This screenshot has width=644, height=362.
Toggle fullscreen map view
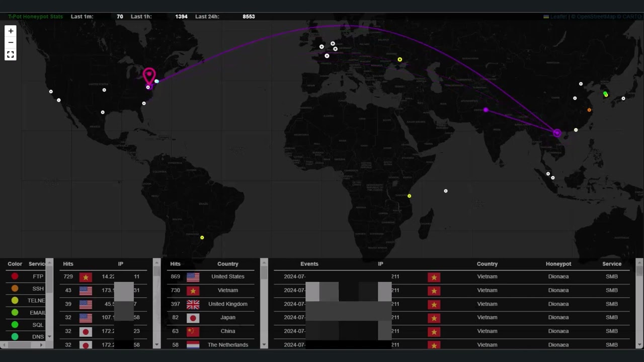tap(11, 55)
